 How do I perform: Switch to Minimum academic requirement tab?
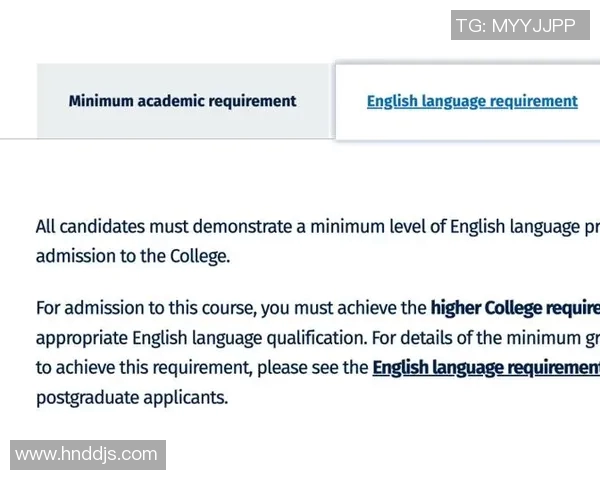(x=183, y=101)
